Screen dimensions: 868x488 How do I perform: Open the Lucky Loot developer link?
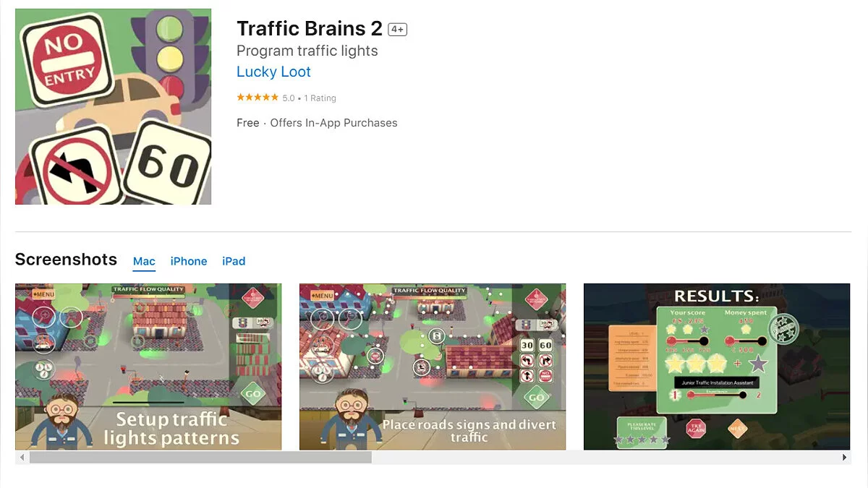coord(273,72)
